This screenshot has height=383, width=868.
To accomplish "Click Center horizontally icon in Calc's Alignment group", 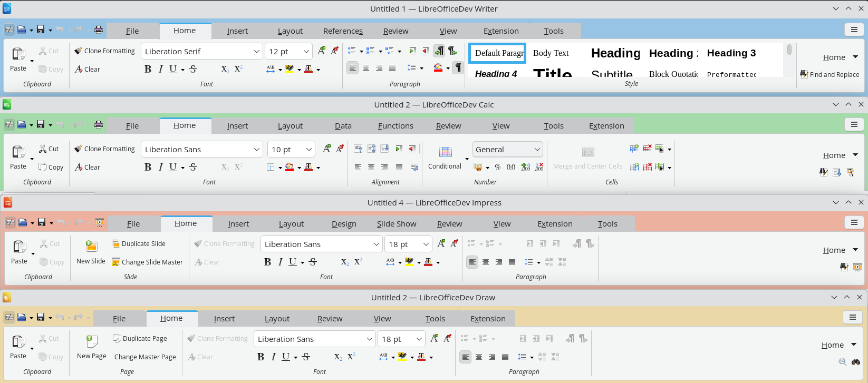I will pos(371,168).
